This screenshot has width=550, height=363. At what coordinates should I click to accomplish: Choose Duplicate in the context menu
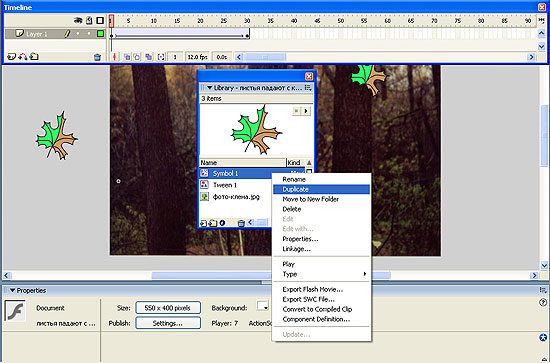tap(321, 189)
